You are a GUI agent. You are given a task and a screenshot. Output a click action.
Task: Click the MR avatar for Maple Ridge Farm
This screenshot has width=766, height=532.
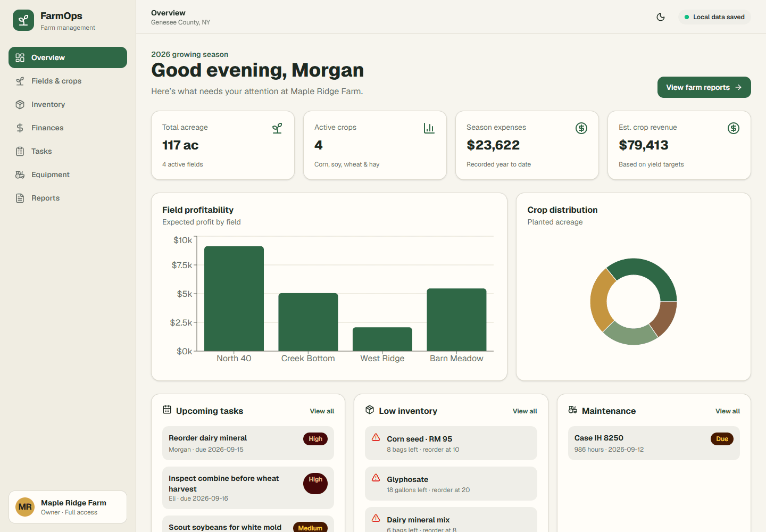click(25, 507)
